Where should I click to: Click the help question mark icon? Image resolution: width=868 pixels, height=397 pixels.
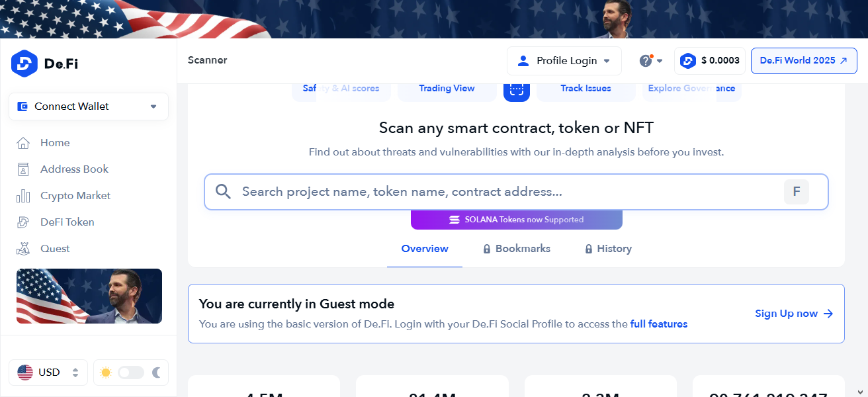click(x=645, y=60)
